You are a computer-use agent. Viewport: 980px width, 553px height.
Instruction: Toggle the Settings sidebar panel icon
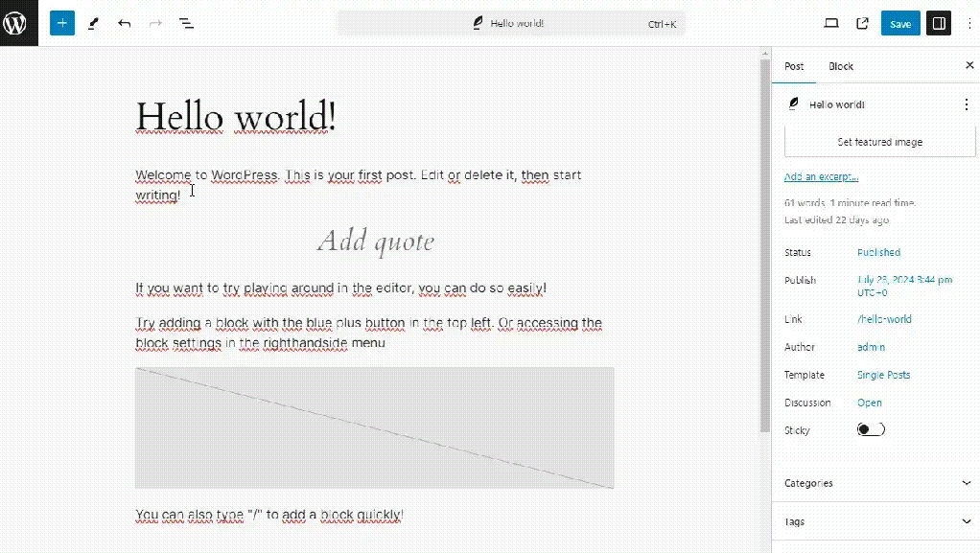point(939,23)
